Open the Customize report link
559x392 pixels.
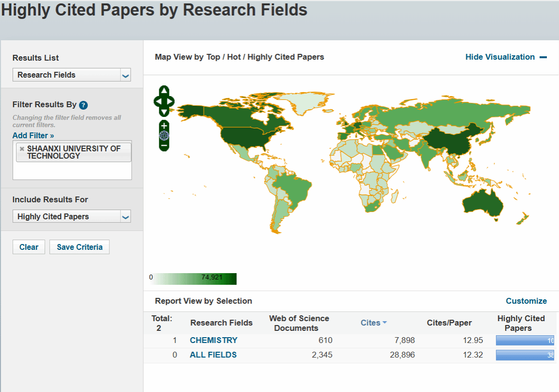[526, 301]
